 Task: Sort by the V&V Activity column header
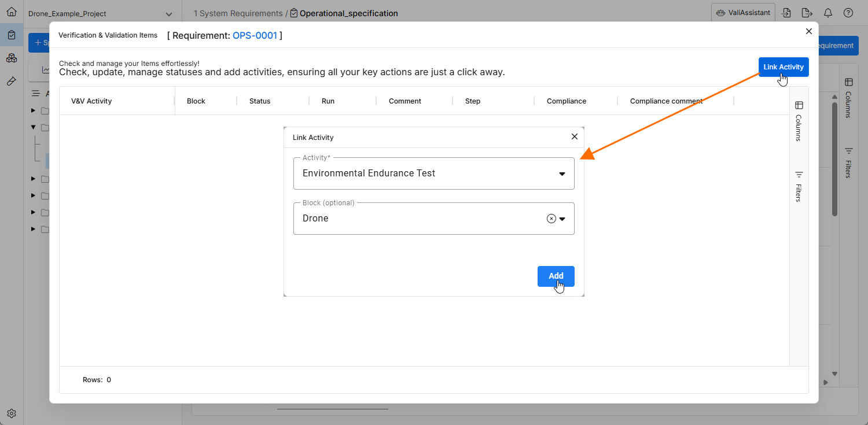[x=91, y=101]
